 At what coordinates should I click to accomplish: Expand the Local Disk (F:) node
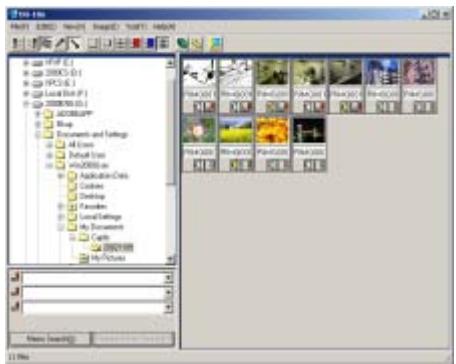[26, 94]
